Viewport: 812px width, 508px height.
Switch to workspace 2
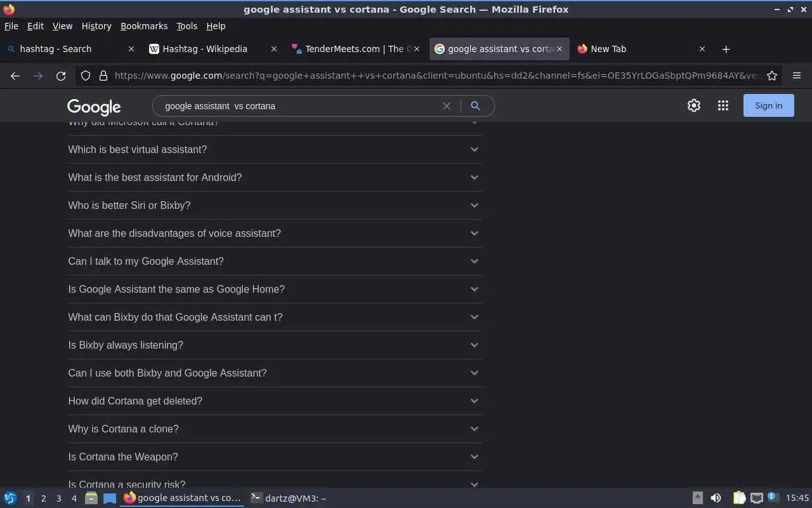point(43,498)
